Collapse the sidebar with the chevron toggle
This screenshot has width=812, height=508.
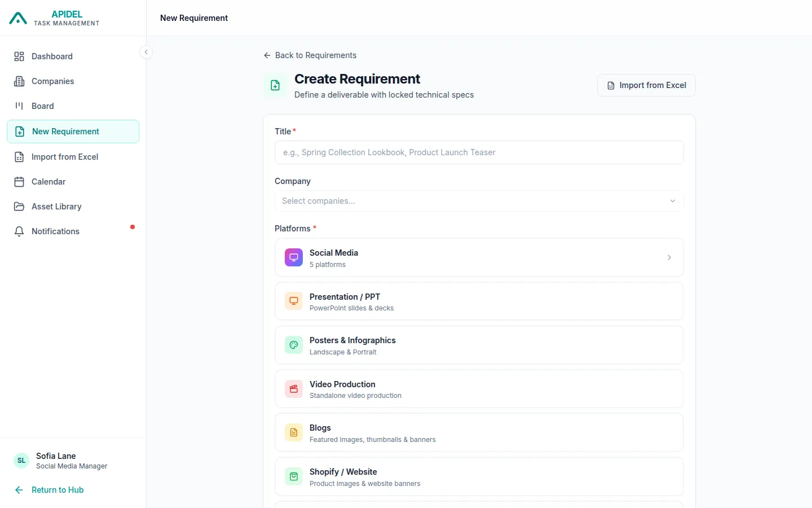coord(146,52)
